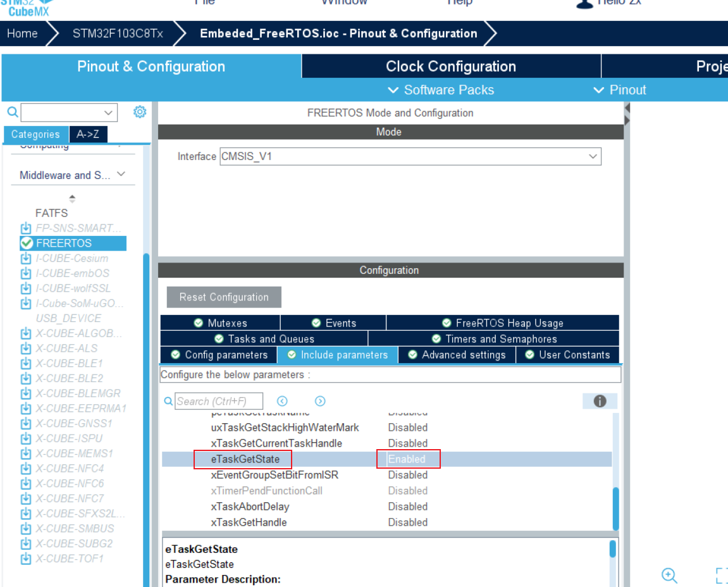Open the Enabled value dropdown for eTaskGetState
The height and width of the screenshot is (587, 728).
point(408,459)
